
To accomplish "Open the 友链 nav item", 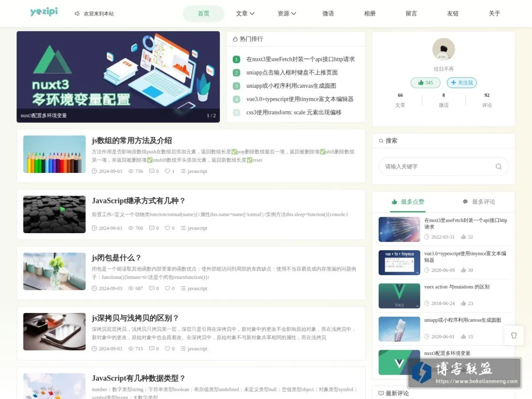I will [453, 14].
